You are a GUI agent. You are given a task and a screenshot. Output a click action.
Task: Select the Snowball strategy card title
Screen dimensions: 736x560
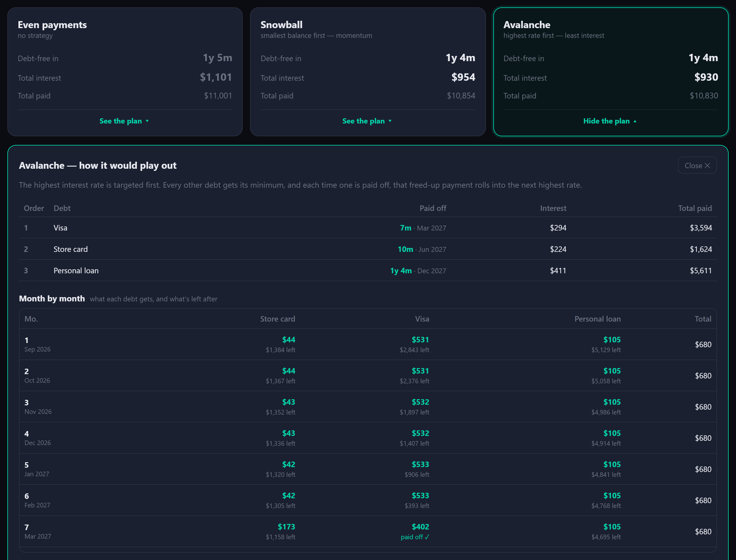(281, 25)
